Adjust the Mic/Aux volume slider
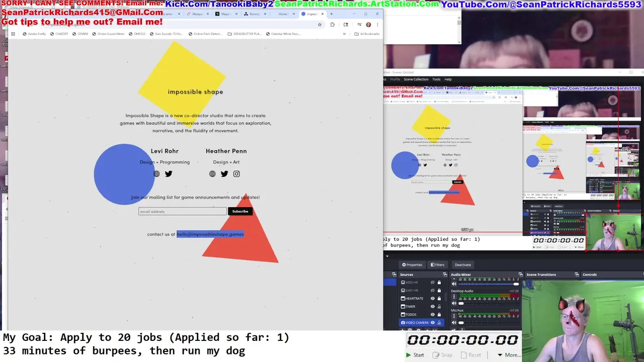Image resolution: width=644 pixels, height=362 pixels. [489, 323]
